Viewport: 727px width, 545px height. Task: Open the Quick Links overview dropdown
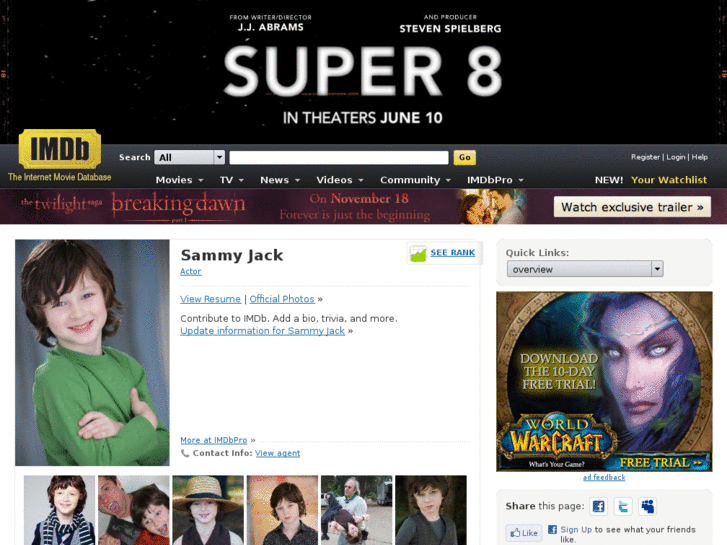(x=585, y=269)
